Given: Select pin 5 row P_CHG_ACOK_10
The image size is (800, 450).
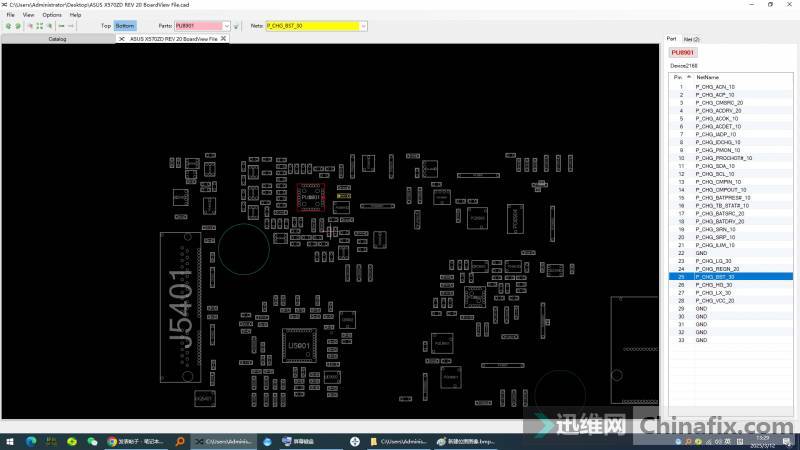Looking at the screenshot, I should [731, 118].
